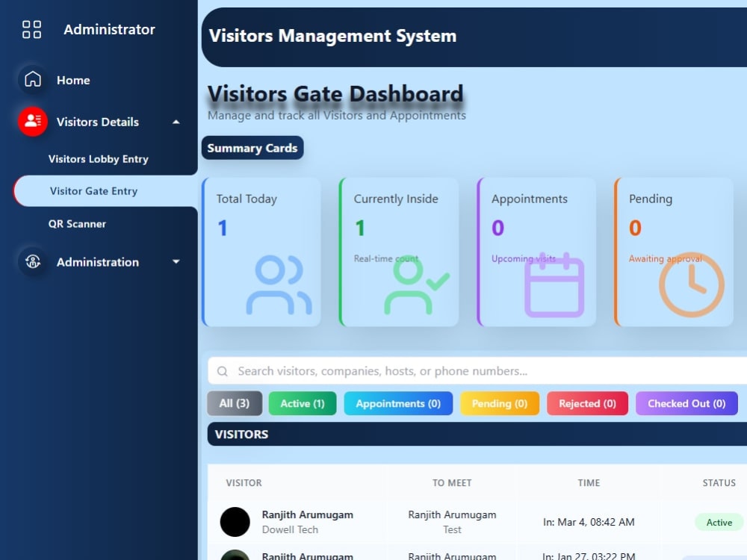
Task: Collapse the Visitors Details menu arrow
Action: tap(176, 122)
